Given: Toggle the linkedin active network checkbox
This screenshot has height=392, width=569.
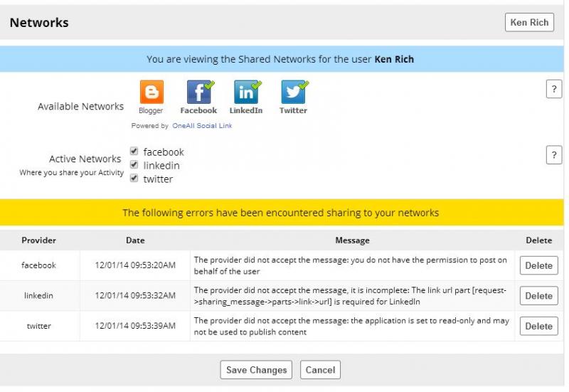Looking at the screenshot, I should [x=134, y=165].
